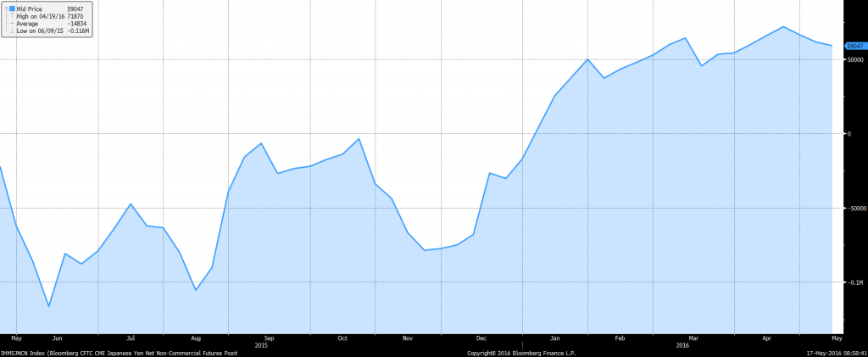The width and height of the screenshot is (868, 357).
Task: Click the Jul x-axis label
Action: [x=131, y=338]
